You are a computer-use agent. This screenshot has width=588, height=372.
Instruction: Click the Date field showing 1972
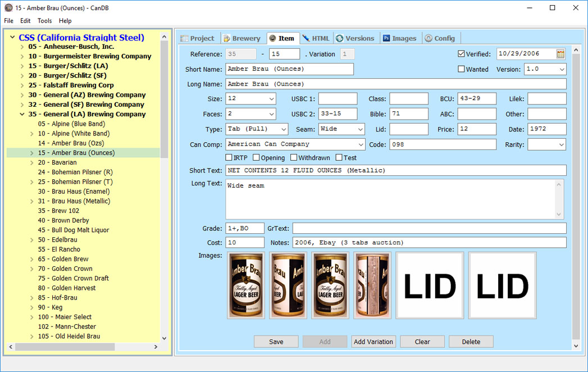(547, 129)
